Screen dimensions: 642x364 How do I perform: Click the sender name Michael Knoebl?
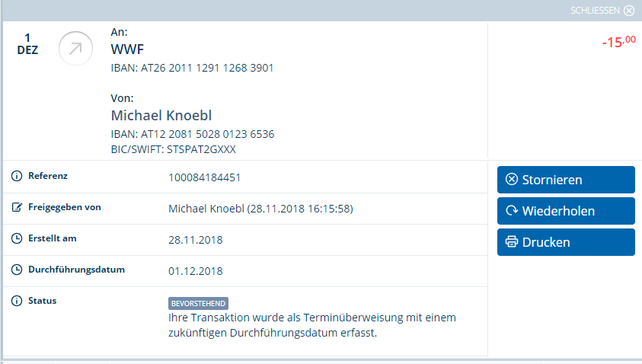click(x=161, y=116)
